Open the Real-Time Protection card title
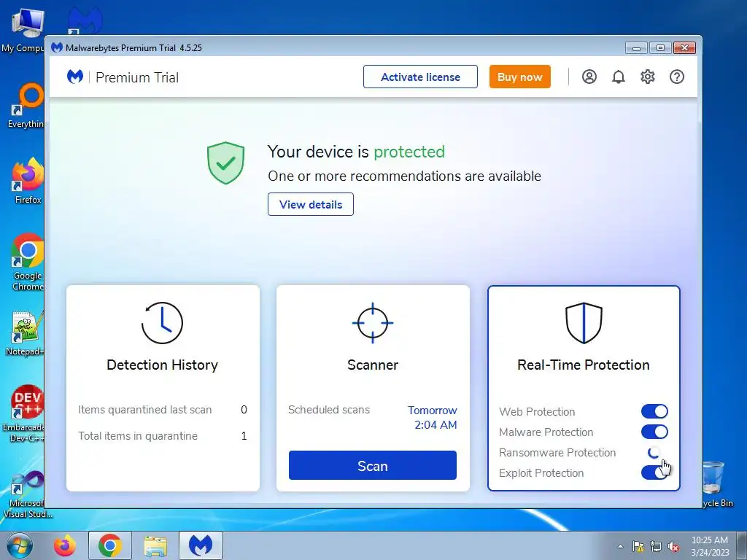747x560 pixels. [x=584, y=365]
